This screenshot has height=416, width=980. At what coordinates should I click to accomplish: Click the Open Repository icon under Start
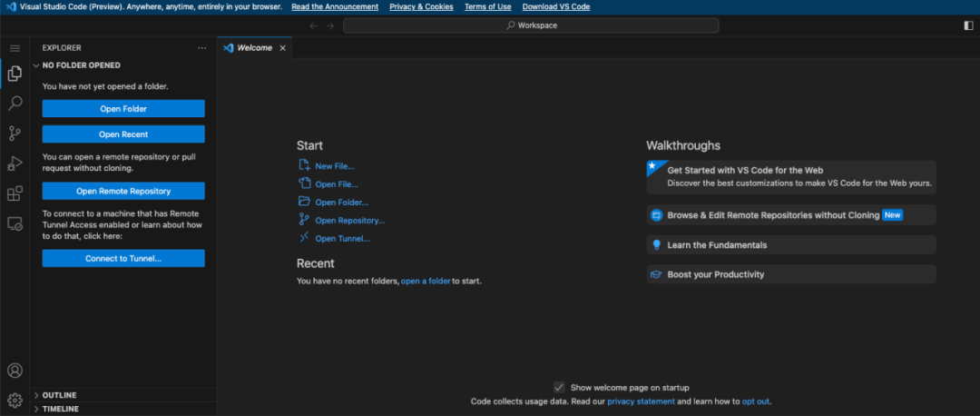click(x=304, y=220)
